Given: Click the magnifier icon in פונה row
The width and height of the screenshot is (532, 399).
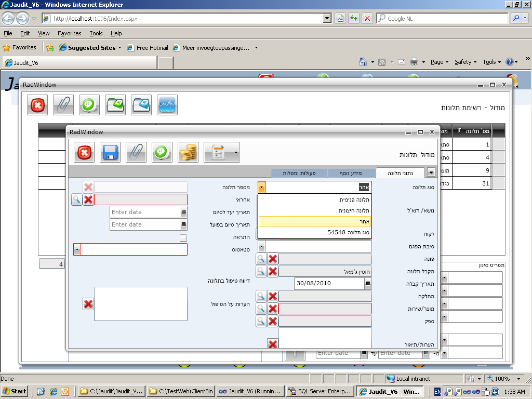Looking at the screenshot, I should (x=261, y=259).
